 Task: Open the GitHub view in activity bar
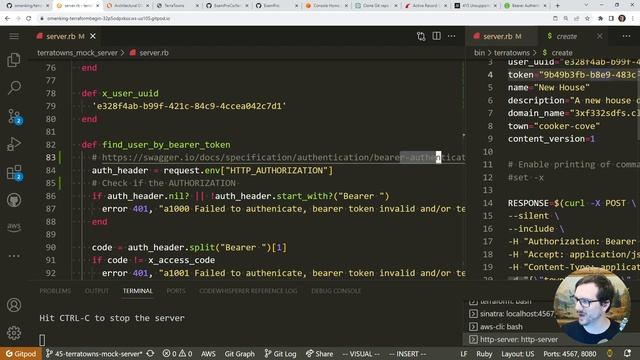(x=14, y=200)
